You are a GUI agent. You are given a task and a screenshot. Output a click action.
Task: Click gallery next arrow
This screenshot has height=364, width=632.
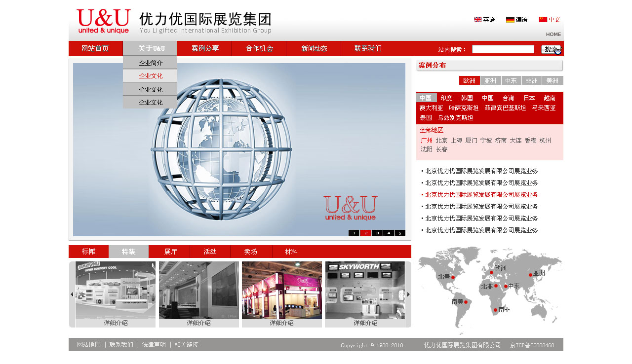pos(408,294)
